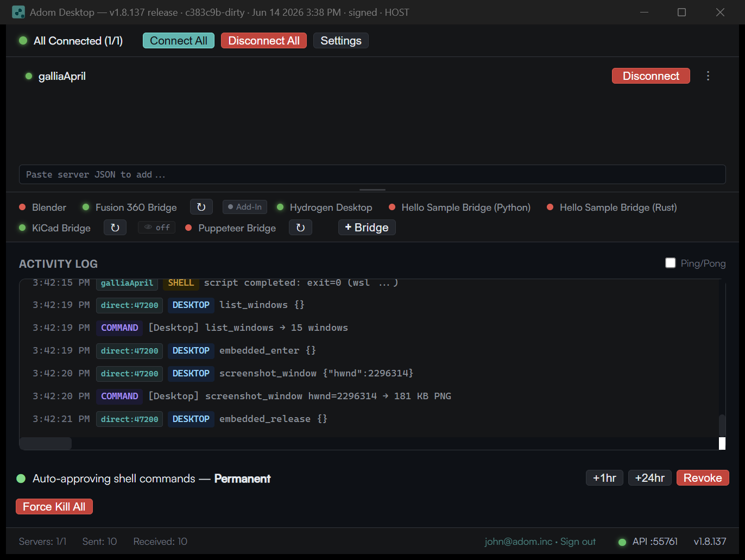
Task: Click Force Kill All
Action: coord(54,507)
